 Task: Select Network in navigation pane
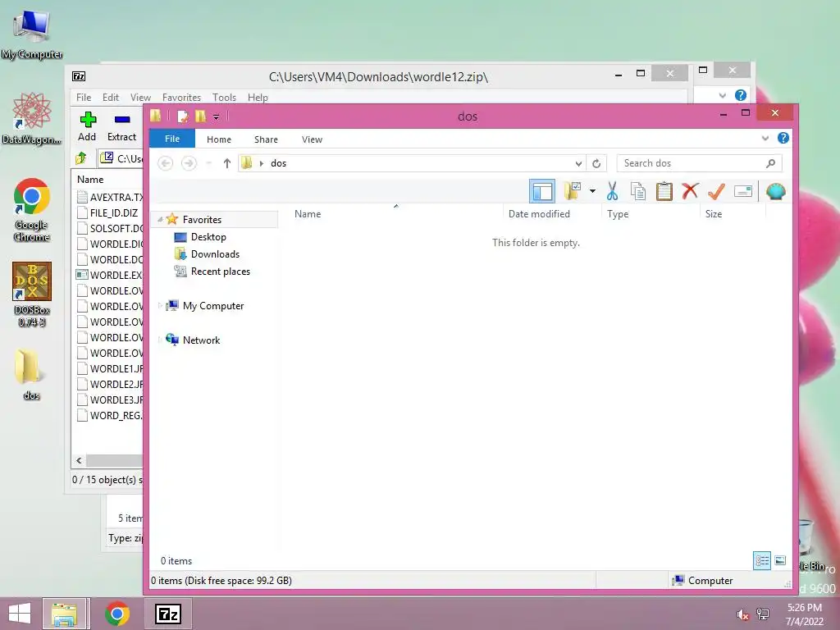(201, 340)
